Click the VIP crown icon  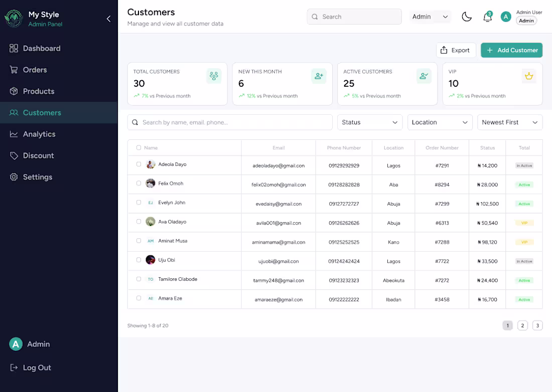(x=529, y=76)
